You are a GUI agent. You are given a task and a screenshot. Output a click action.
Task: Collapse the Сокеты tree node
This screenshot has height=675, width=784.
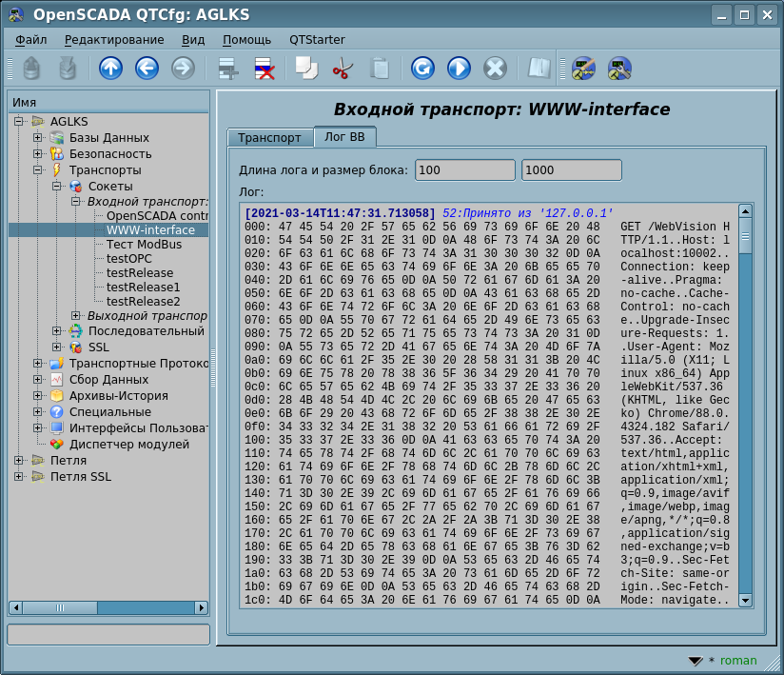56,187
